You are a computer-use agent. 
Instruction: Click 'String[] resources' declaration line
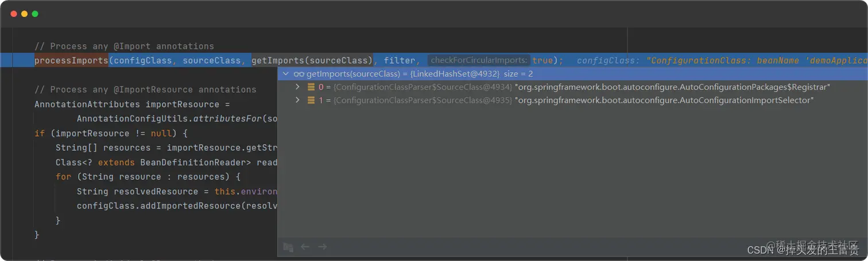[x=166, y=148]
